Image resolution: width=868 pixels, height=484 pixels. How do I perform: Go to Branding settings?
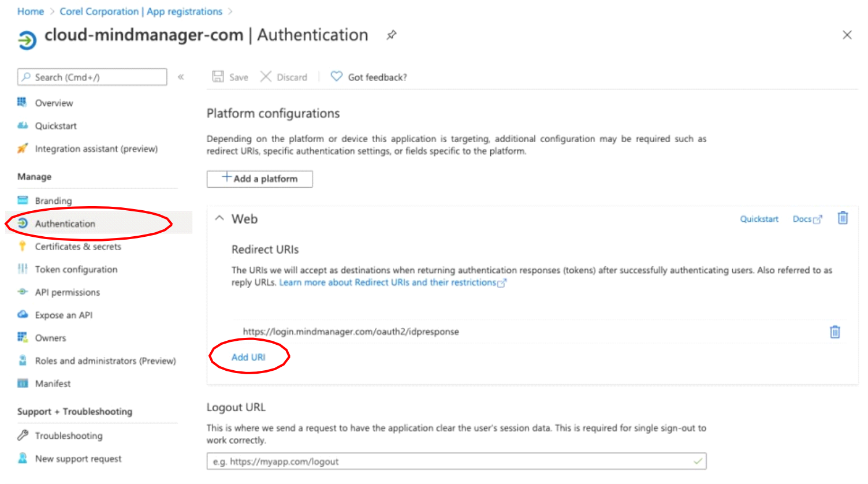53,201
